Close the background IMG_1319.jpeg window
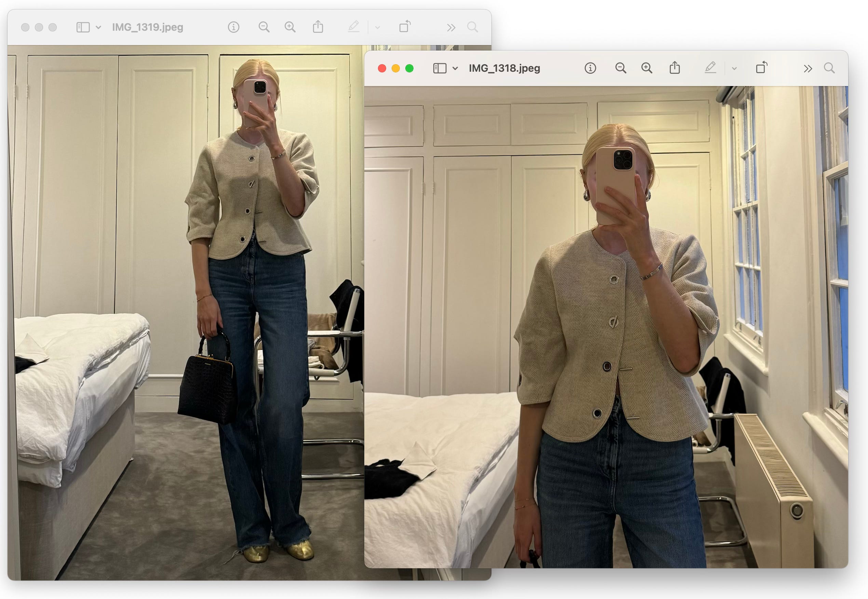 (x=25, y=27)
